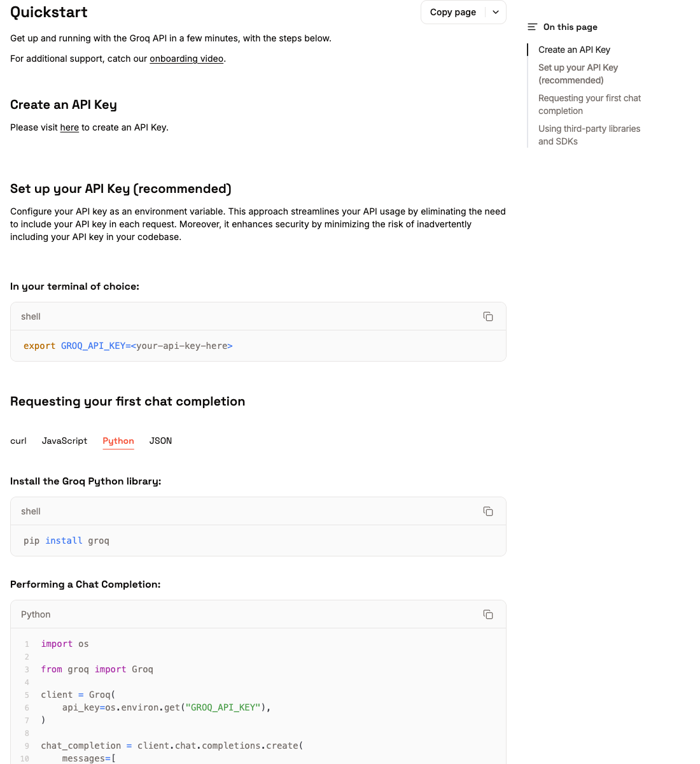Click the Set up your API Key heading
700x764 pixels.
121,188
